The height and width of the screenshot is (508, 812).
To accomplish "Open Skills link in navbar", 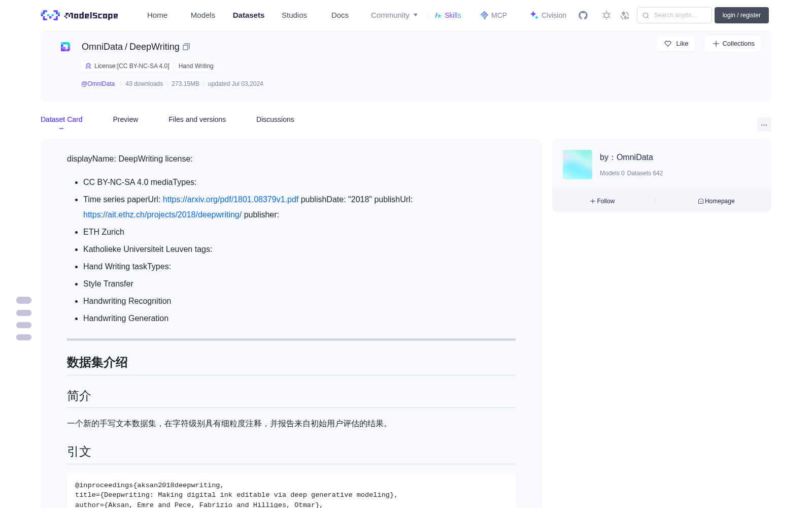I will pos(448,15).
